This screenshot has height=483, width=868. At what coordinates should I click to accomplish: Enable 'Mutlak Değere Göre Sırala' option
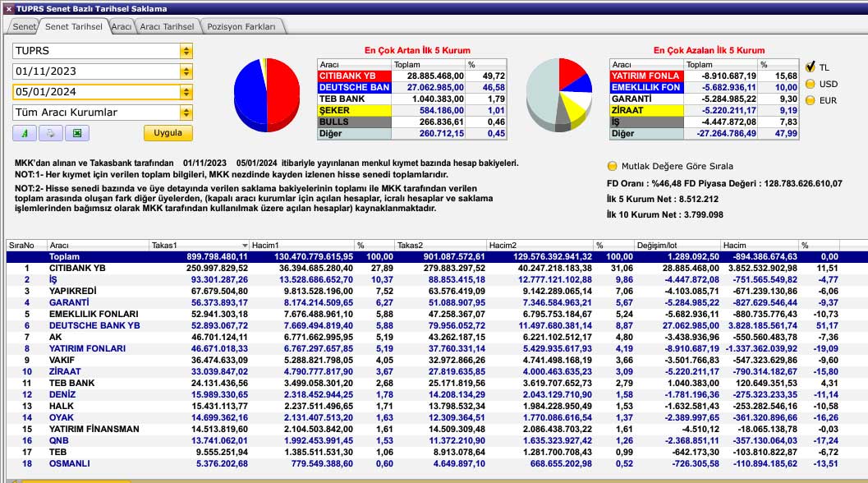(612, 166)
